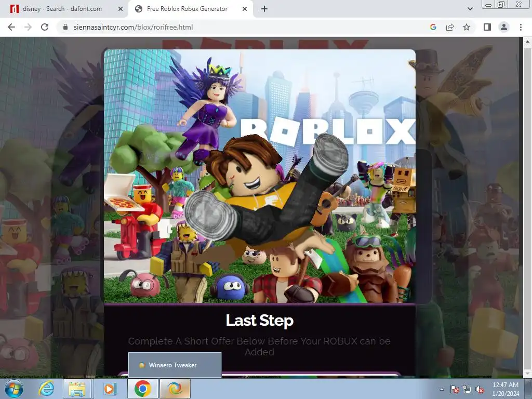Open the network status tray icon

click(x=467, y=389)
